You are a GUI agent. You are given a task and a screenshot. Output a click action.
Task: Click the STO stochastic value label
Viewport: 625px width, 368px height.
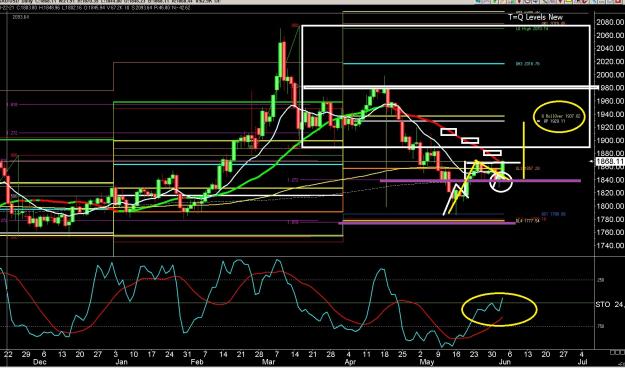[x=610, y=305]
